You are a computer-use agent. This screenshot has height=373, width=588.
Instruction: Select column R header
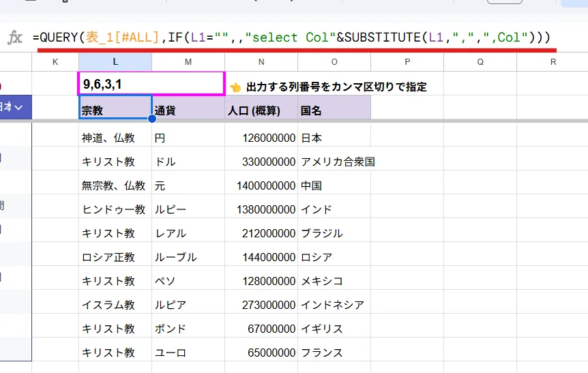click(x=553, y=62)
